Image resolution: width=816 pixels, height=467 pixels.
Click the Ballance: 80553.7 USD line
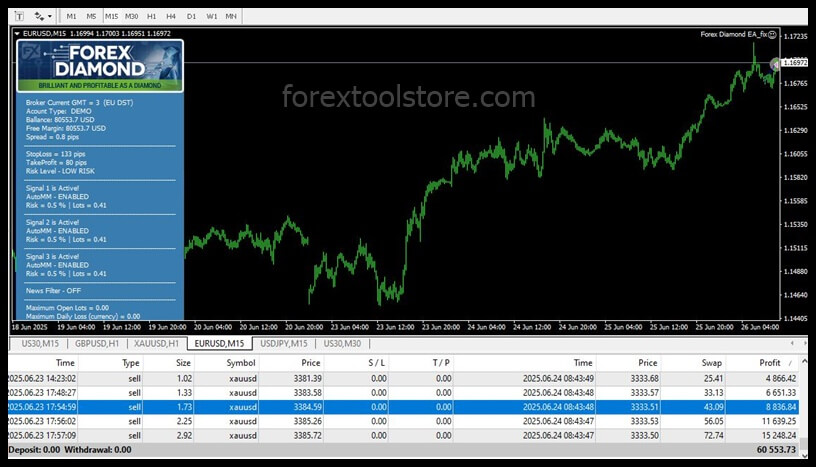tap(60, 120)
